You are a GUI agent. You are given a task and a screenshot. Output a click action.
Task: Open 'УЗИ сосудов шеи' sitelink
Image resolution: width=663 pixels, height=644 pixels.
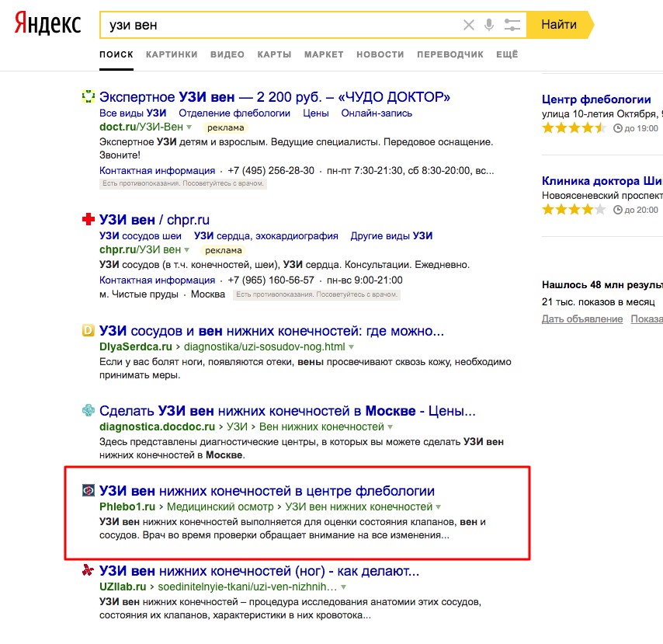click(x=141, y=235)
